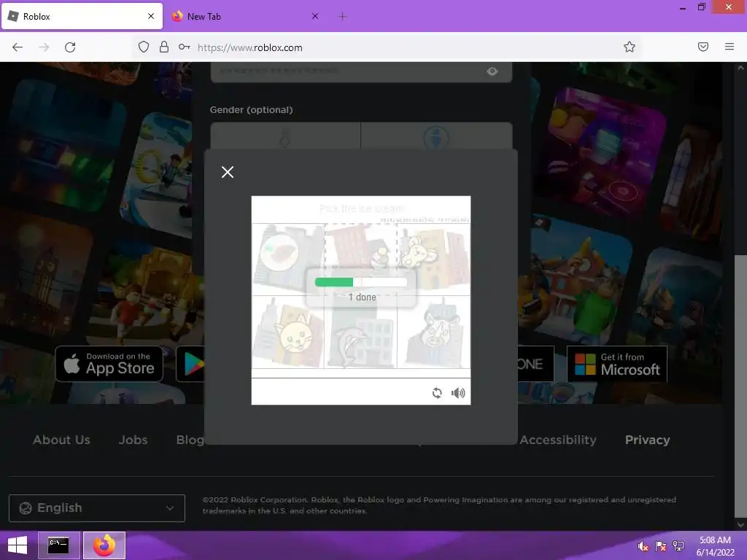747x560 pixels.
Task: Select the mouse image tile
Action: [433, 259]
